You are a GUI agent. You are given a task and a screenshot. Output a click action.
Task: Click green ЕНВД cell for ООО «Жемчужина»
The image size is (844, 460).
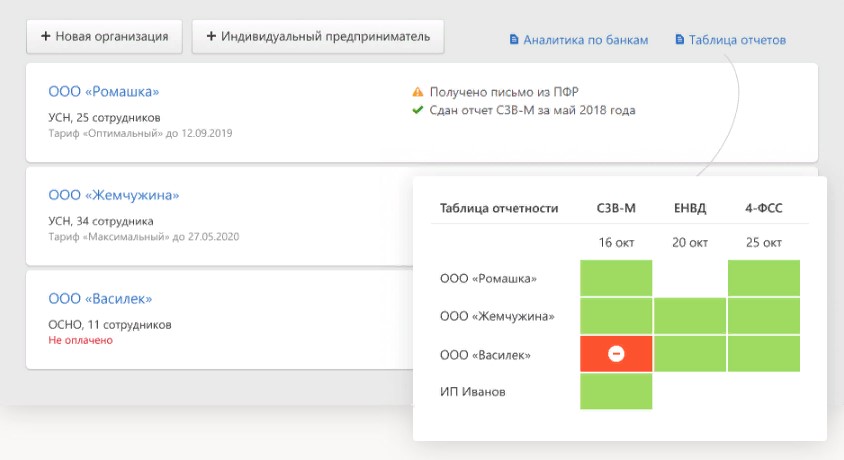(x=690, y=316)
